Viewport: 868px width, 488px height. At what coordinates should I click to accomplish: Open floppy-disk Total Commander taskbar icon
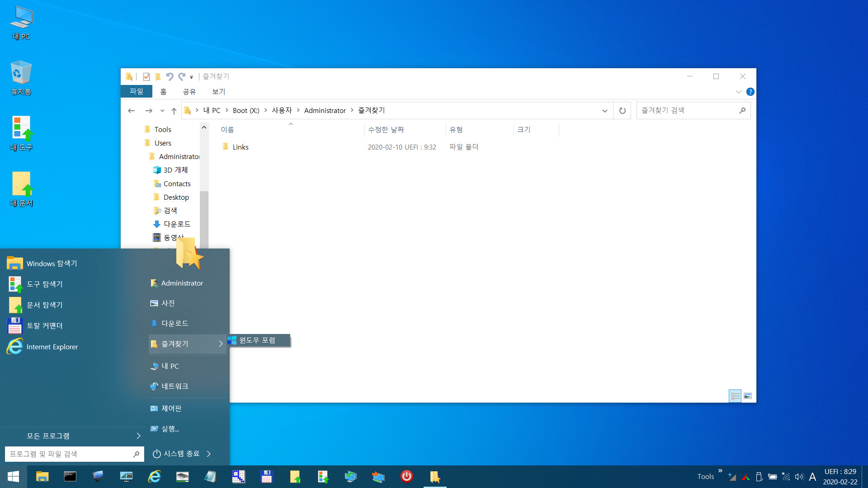tap(266, 477)
